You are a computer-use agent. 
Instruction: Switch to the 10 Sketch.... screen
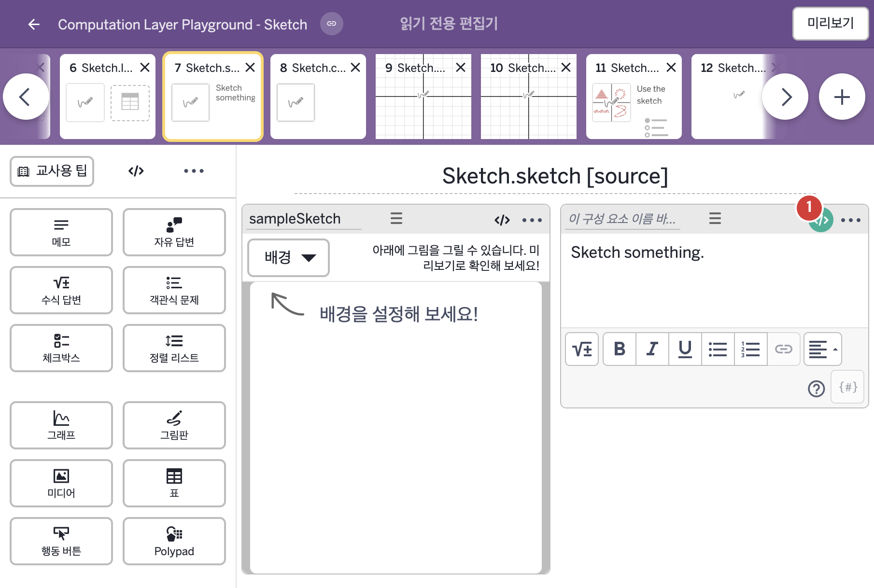(x=529, y=97)
